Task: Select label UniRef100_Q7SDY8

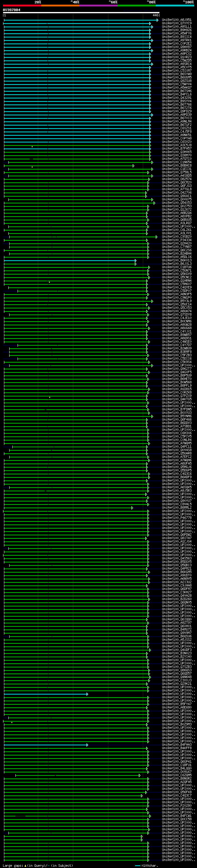Action: coord(176,315)
